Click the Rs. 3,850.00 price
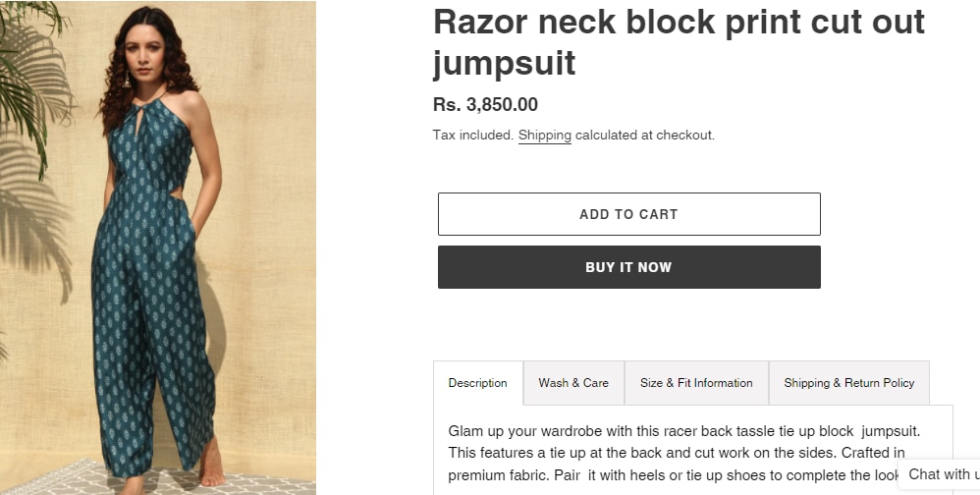This screenshot has width=980, height=495. (485, 105)
